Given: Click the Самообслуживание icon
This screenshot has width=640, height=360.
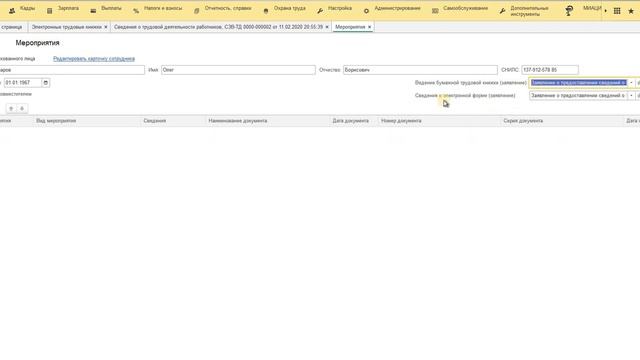Looking at the screenshot, I should [435, 11].
